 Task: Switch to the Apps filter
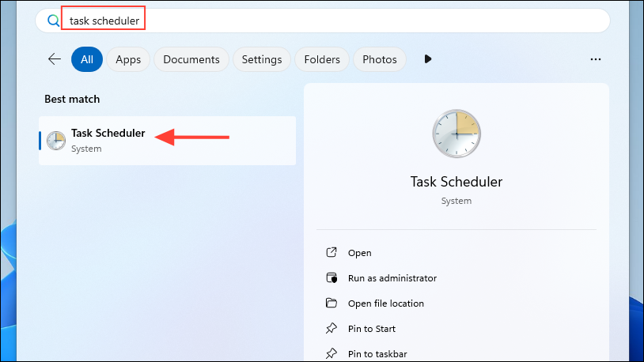point(128,59)
